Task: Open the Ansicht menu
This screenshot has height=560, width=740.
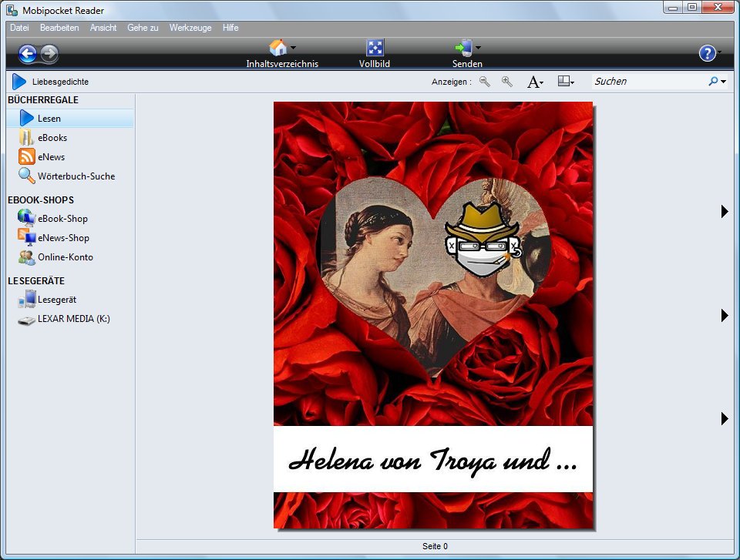Action: coord(103,28)
